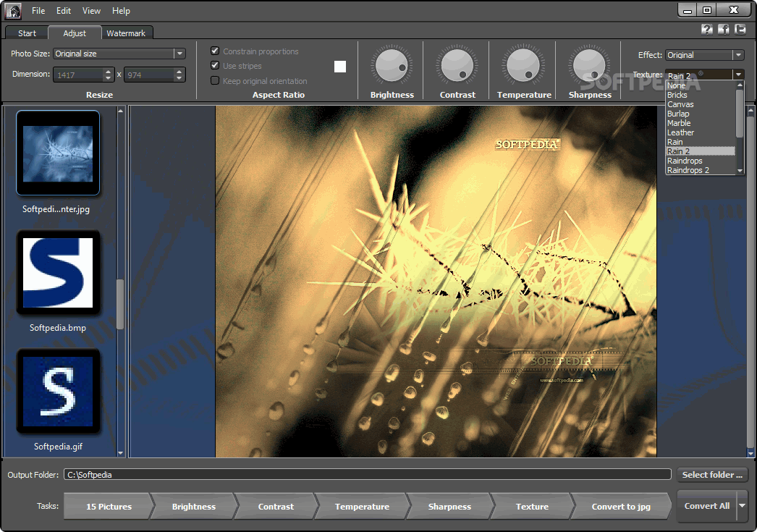Choose Burlap texture
Screen dimensions: 757x532
click(x=701, y=114)
